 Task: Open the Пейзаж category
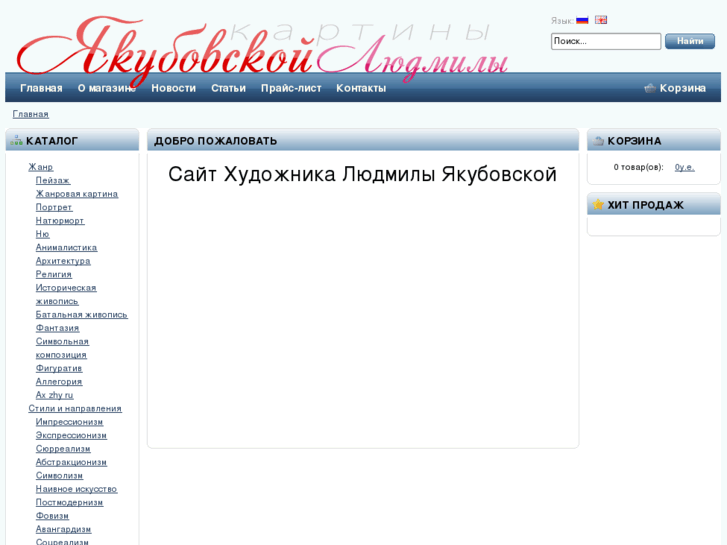(53, 180)
